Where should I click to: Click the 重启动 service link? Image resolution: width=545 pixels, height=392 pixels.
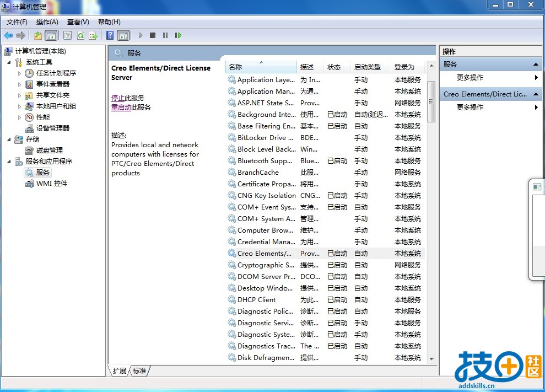tap(121, 108)
